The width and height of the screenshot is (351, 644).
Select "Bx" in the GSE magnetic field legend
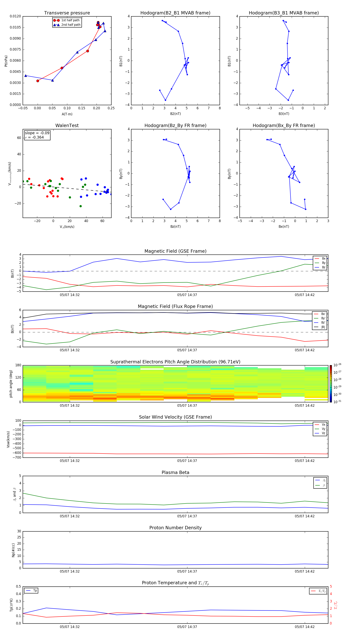coord(320,259)
